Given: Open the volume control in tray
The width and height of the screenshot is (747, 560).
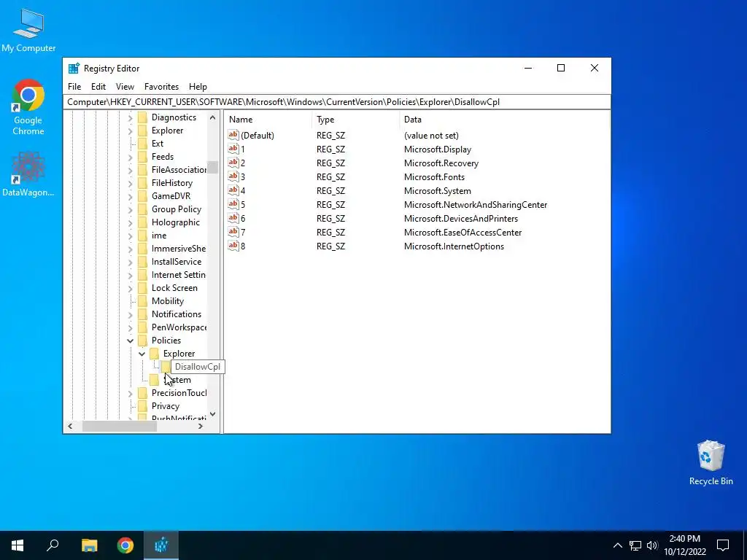Looking at the screenshot, I should (652, 545).
